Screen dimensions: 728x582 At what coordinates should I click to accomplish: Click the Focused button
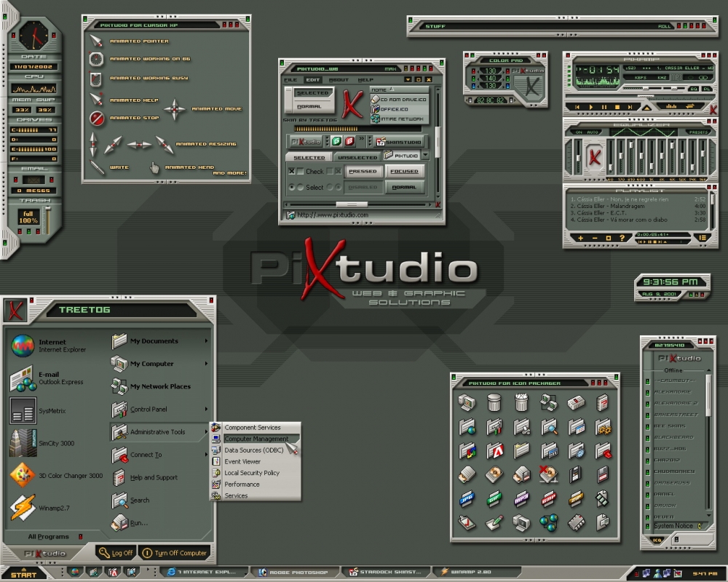point(404,171)
